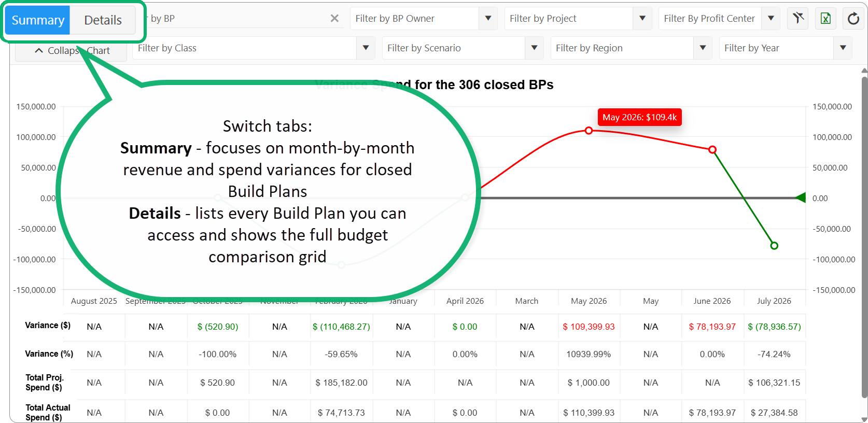Click the refresh circular arrow icon
Screen dimensions: 868x423
(x=853, y=19)
